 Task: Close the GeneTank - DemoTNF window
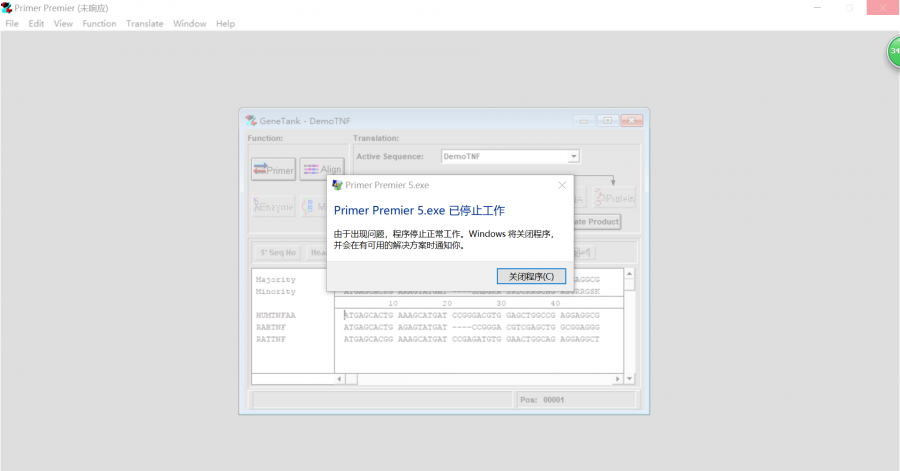pyautogui.click(x=631, y=120)
